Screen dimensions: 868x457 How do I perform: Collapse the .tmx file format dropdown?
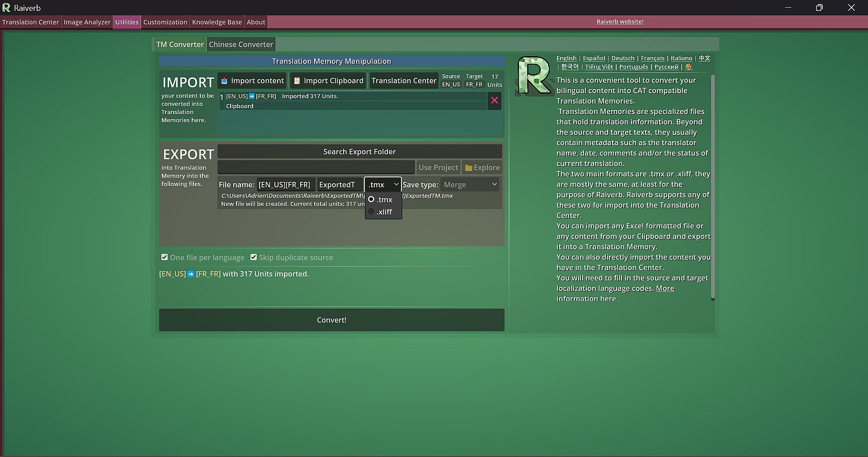point(383,185)
